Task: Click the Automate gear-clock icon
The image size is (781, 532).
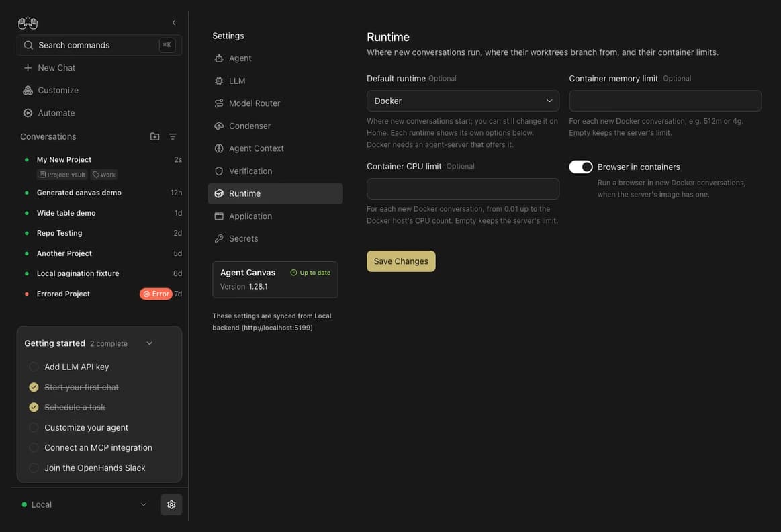Action: click(x=28, y=113)
